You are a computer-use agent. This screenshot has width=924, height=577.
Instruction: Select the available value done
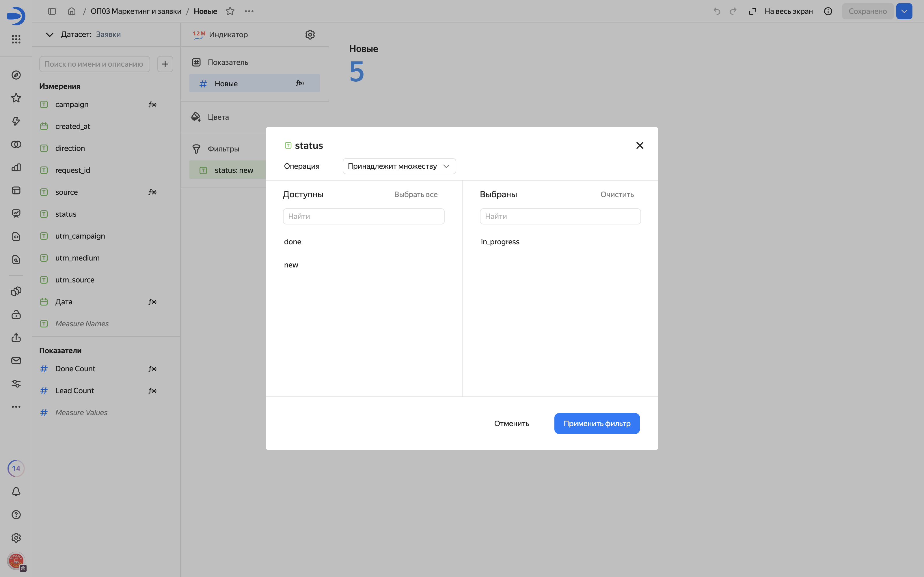[x=293, y=241]
